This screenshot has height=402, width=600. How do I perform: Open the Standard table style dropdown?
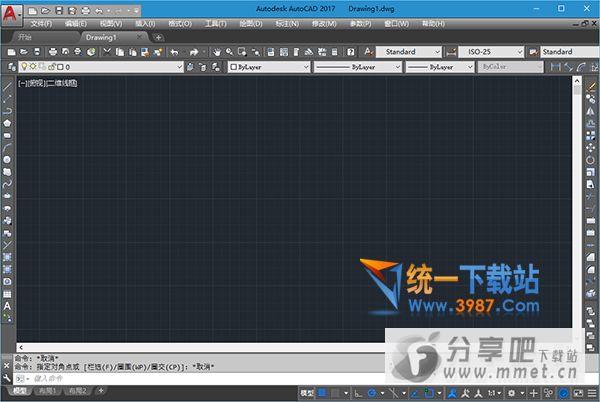click(570, 52)
